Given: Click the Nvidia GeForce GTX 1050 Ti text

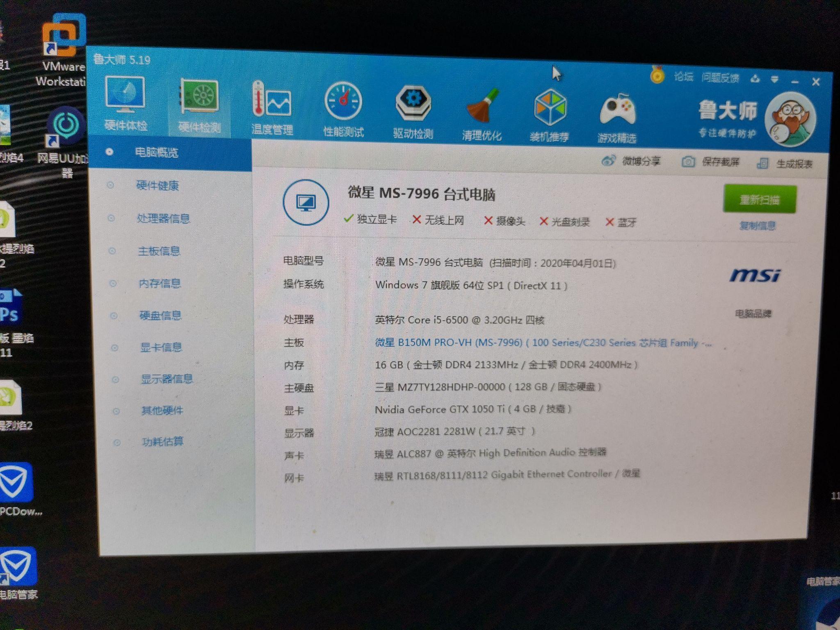Looking at the screenshot, I should click(x=473, y=409).
